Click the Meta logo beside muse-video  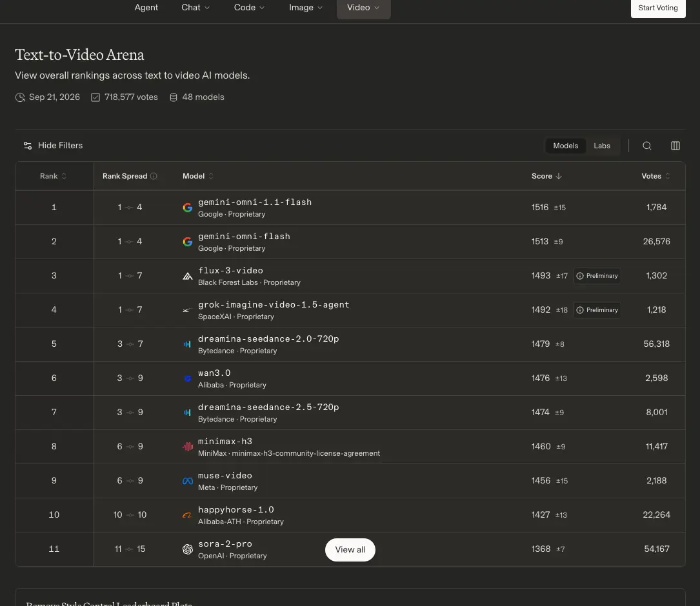tap(188, 480)
